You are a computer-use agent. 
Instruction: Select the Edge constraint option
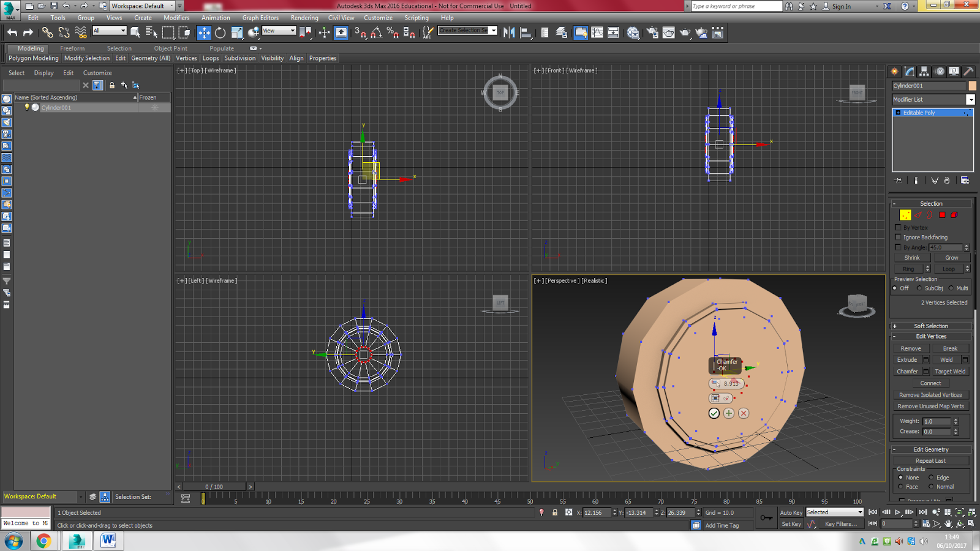pyautogui.click(x=931, y=478)
